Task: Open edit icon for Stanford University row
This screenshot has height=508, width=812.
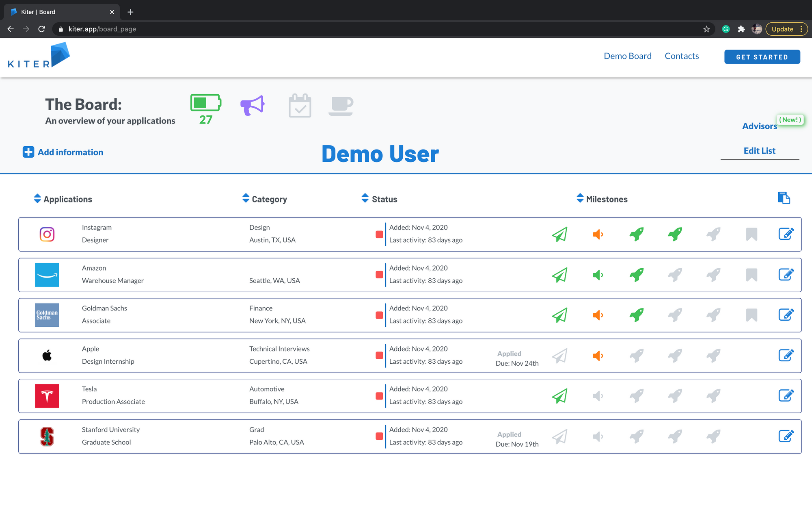Action: pyautogui.click(x=786, y=436)
